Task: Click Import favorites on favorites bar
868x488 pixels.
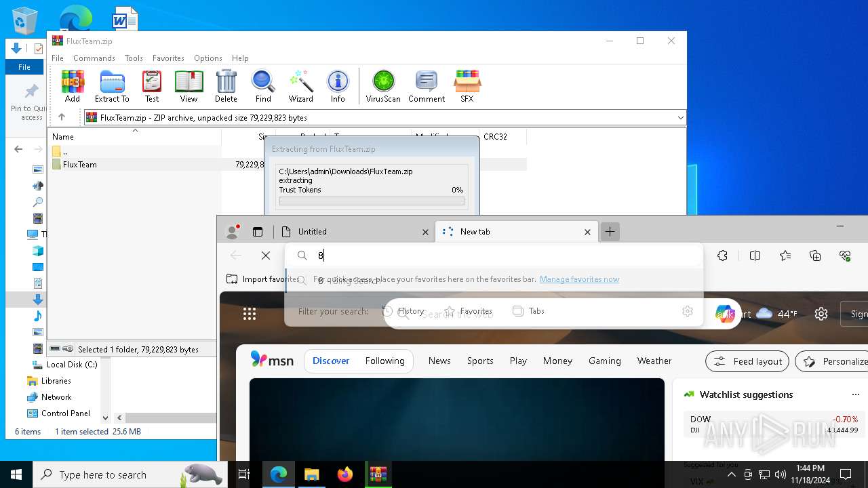Action: click(x=262, y=279)
